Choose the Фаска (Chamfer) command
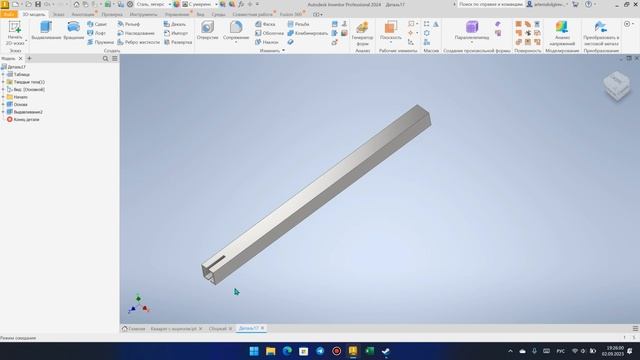The width and height of the screenshot is (640, 360). (x=265, y=24)
